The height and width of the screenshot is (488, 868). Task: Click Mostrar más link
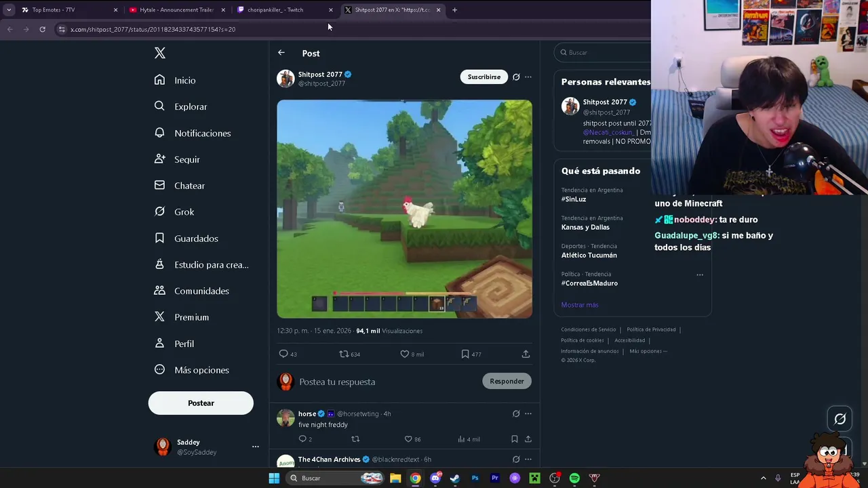point(580,305)
